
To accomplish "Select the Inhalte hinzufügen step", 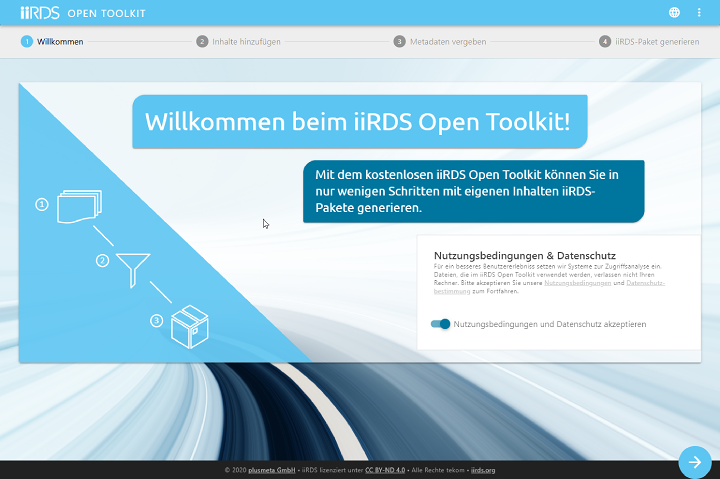I will coord(238,41).
